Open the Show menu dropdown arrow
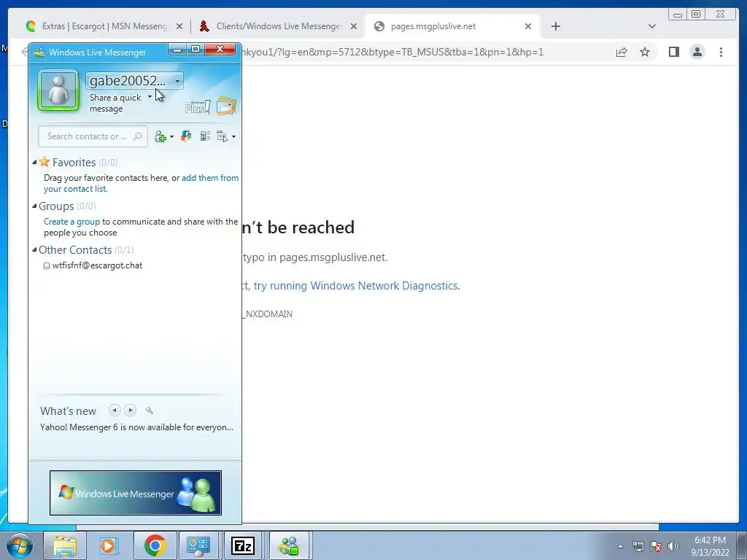The width and height of the screenshot is (747, 560). click(x=233, y=137)
